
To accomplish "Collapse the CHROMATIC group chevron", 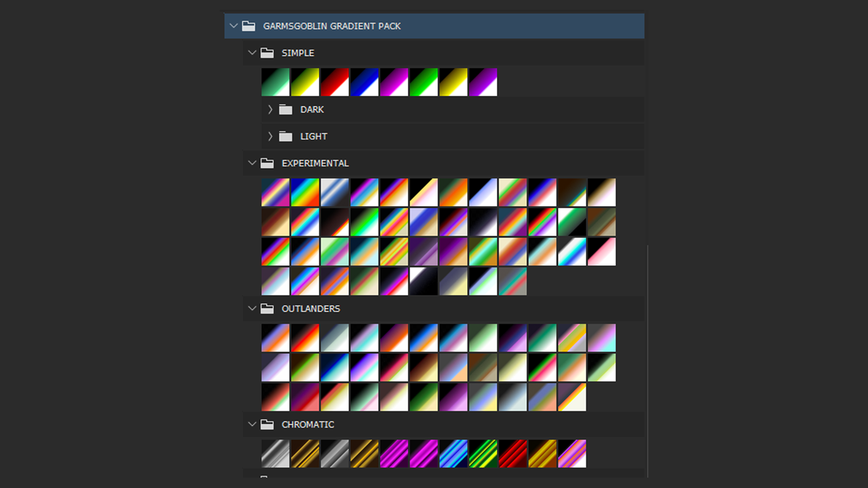I will 252,424.
